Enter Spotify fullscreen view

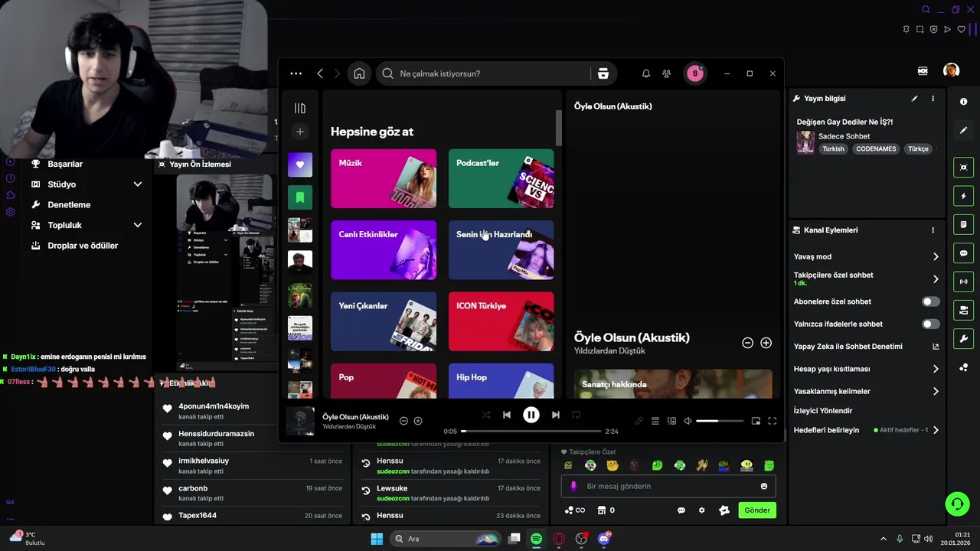pos(773,421)
